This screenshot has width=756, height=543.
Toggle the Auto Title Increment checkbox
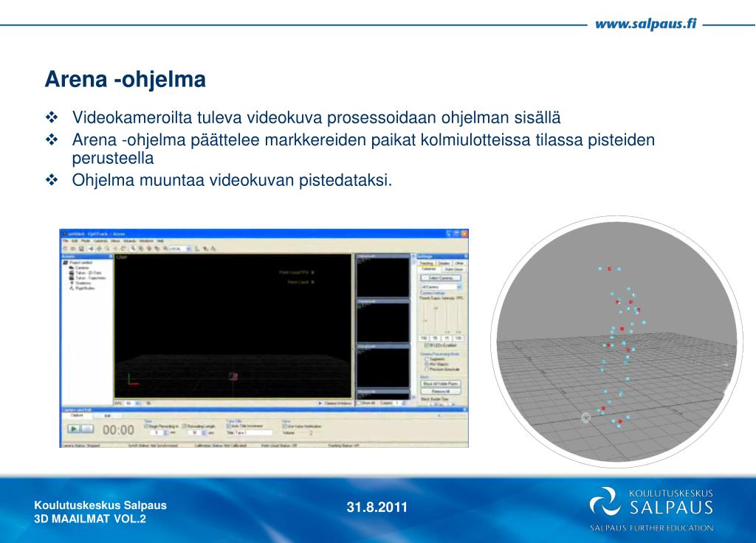click(x=228, y=426)
